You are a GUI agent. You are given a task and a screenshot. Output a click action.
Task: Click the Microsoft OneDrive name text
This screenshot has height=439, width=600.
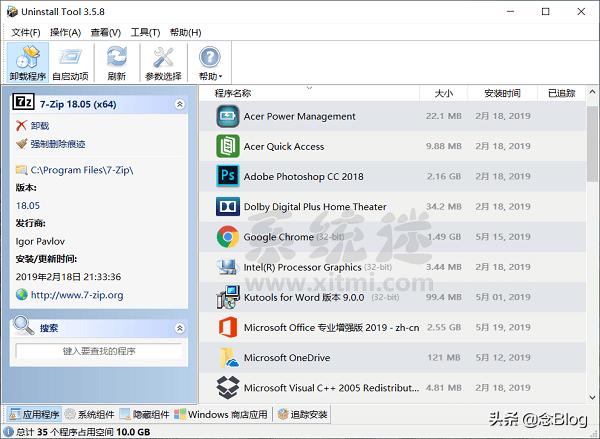(x=287, y=357)
